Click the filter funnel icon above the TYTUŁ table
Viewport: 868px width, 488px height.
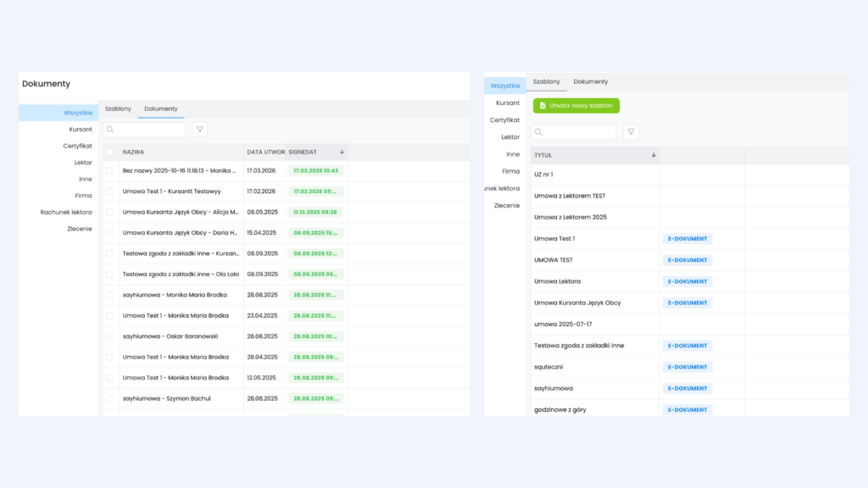tap(631, 132)
